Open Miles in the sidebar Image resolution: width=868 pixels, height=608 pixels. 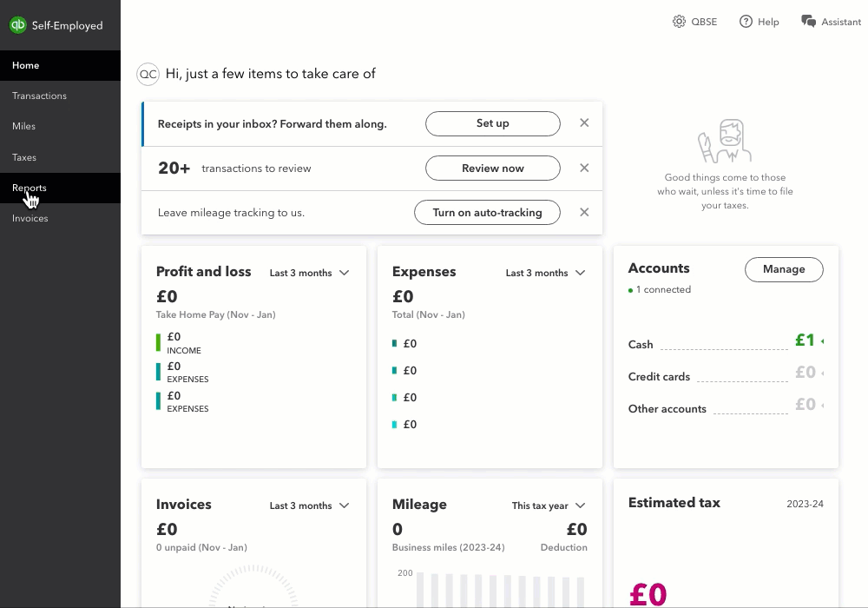coord(61,126)
